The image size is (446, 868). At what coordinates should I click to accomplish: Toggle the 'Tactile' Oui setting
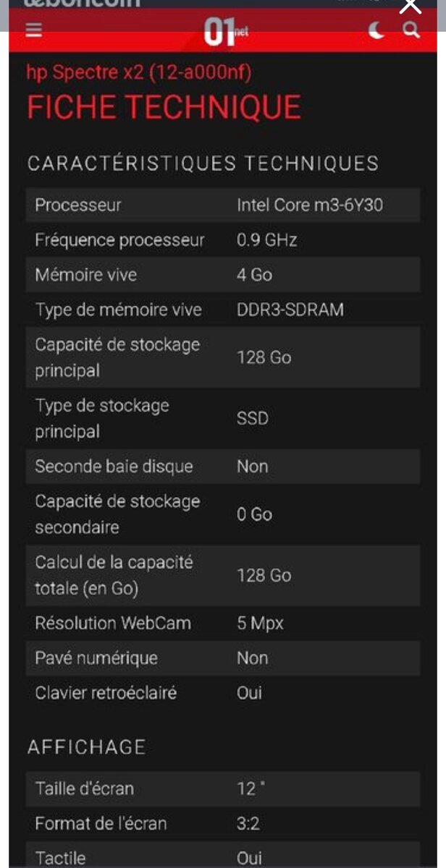pos(250,857)
